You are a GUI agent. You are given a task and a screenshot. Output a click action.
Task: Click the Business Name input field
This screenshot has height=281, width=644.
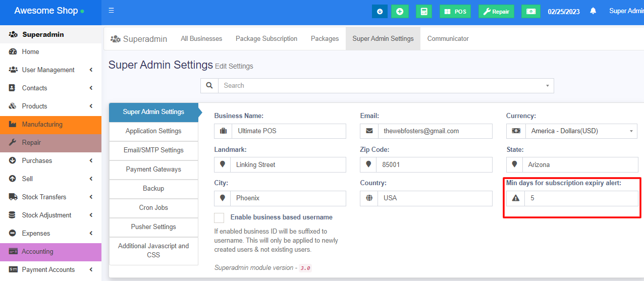point(289,131)
